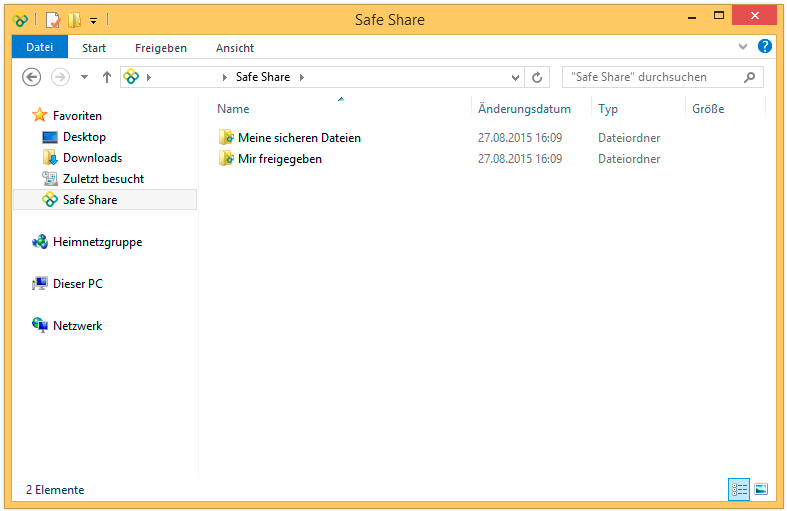787x511 pixels.
Task: Switch to the Start ribbon tab
Action: [94, 48]
